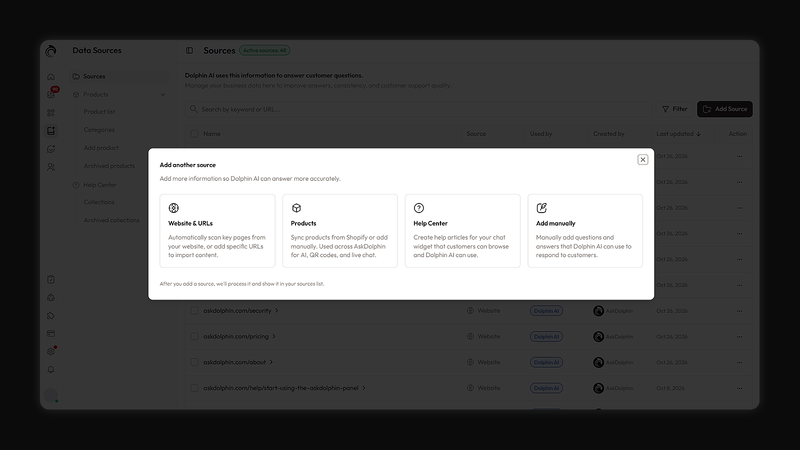Open the notifications bell icon

[x=51, y=369]
